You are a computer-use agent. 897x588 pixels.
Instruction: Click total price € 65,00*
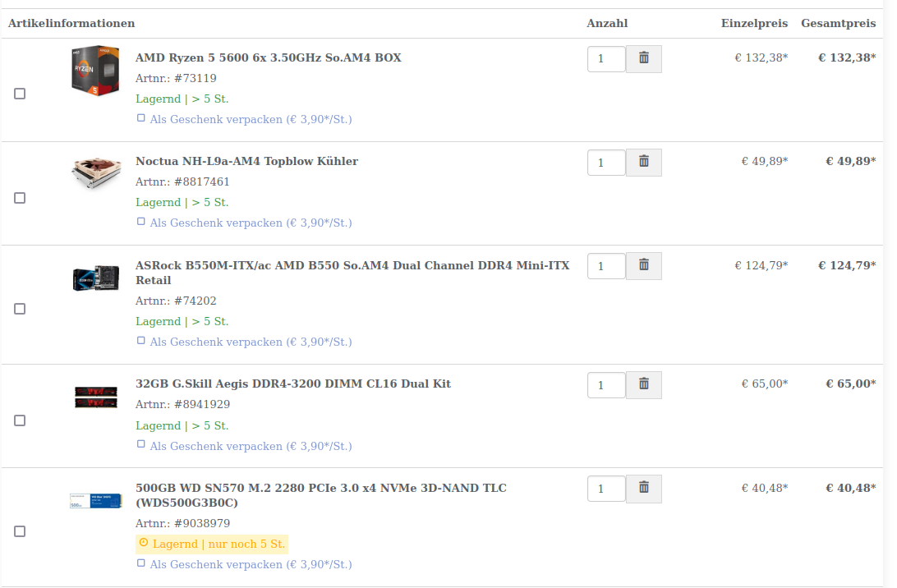[x=851, y=384]
